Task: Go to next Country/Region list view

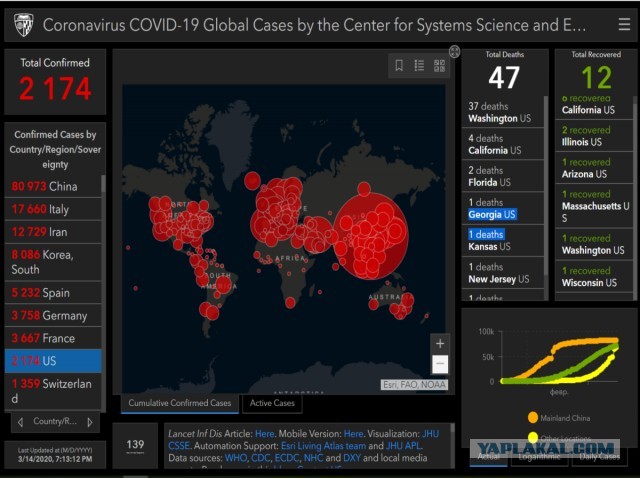Action: [89, 422]
